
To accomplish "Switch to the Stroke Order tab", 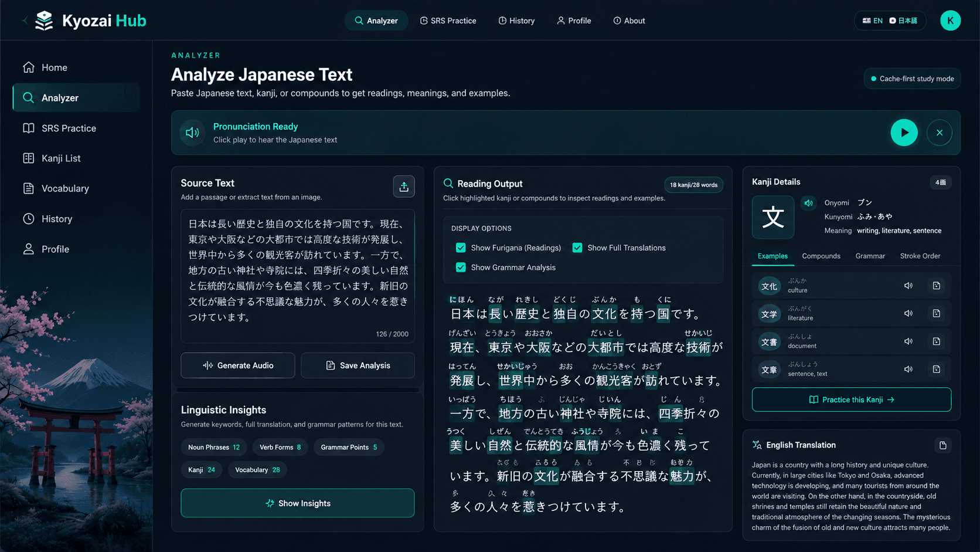I will coord(920,256).
